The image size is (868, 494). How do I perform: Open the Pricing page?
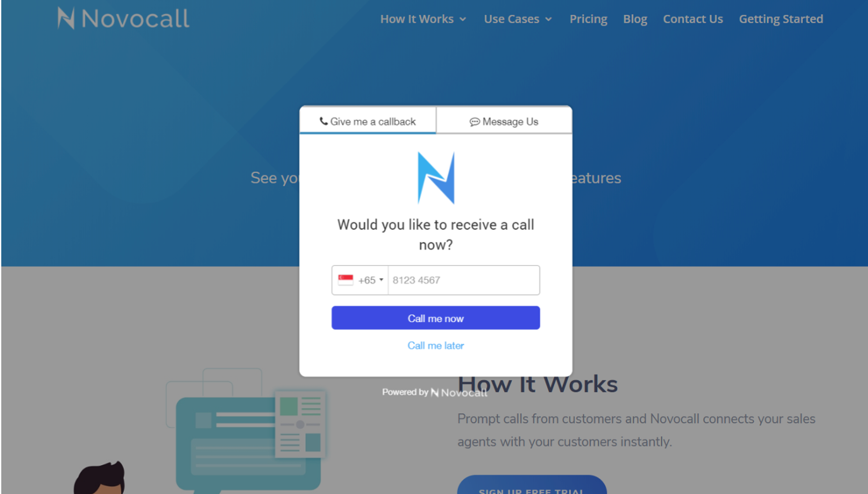click(588, 19)
